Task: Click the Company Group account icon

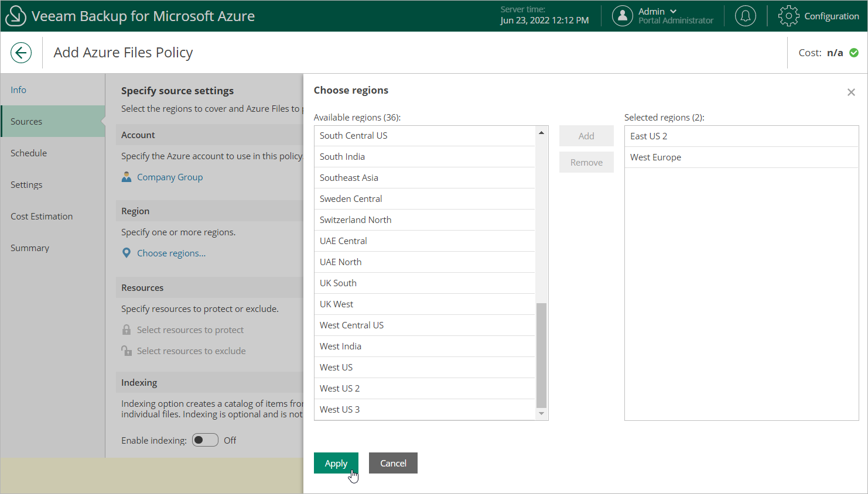Action: [127, 177]
